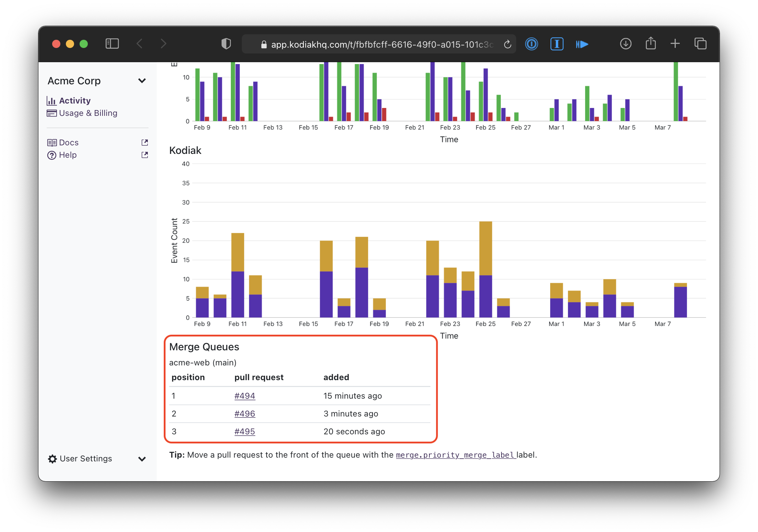758x532 pixels.
Task: Expand the Acme Corp account dropdown
Action: tap(142, 81)
